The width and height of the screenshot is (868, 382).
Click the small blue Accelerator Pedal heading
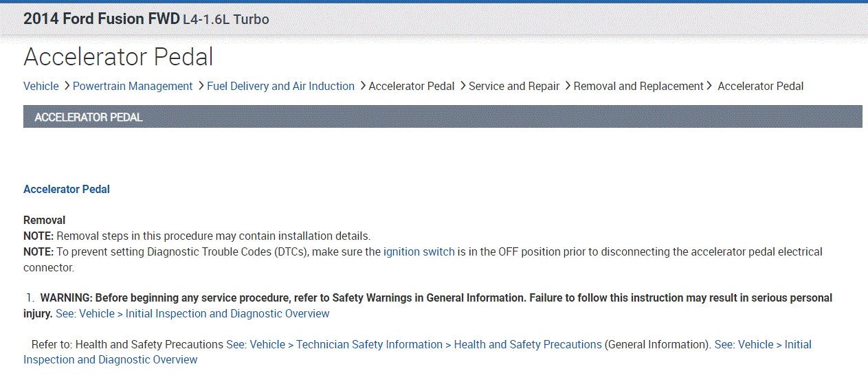pyautogui.click(x=67, y=189)
